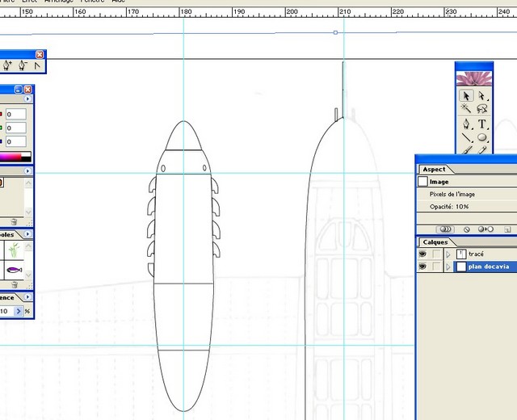This screenshot has height=420, width=517.
Task: Select the Image row in Aspect panel
Action: 467,182
